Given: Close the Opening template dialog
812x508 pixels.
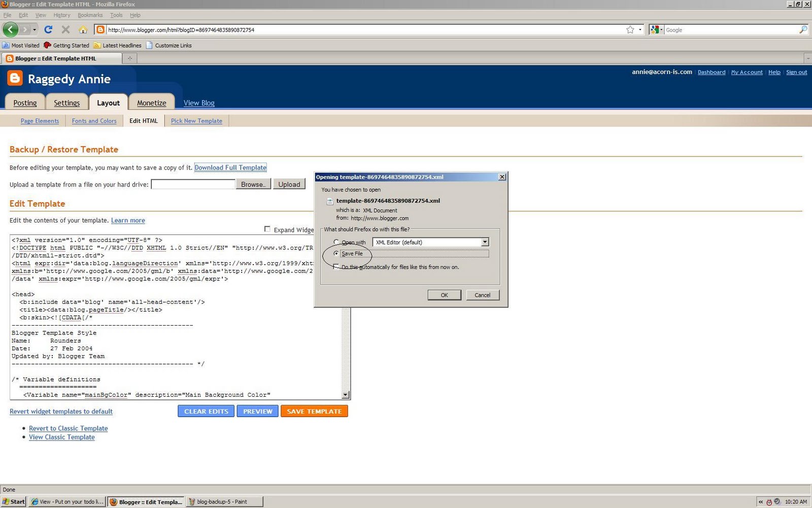Looking at the screenshot, I should pos(502,177).
